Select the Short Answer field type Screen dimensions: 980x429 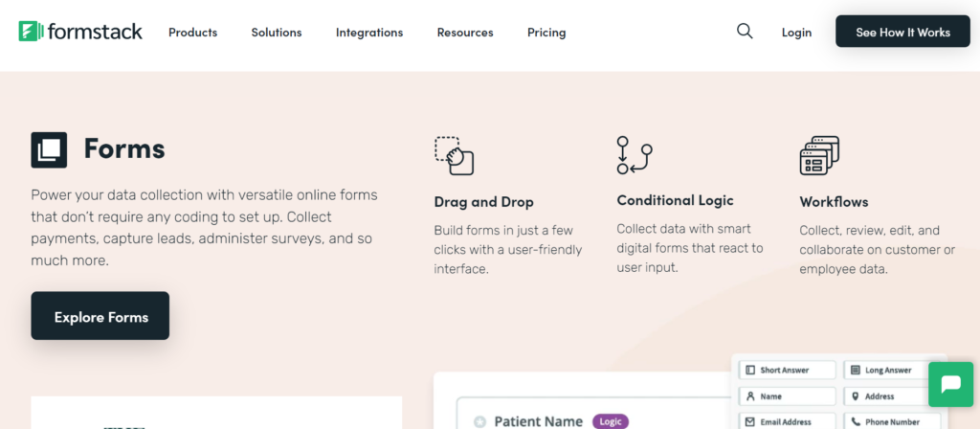tap(787, 371)
